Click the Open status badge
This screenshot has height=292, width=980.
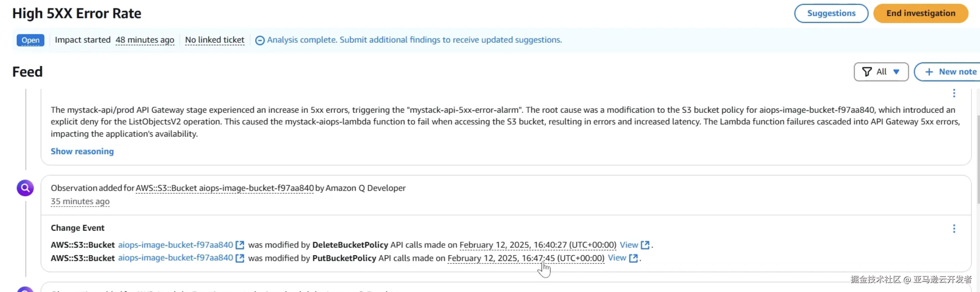[30, 40]
